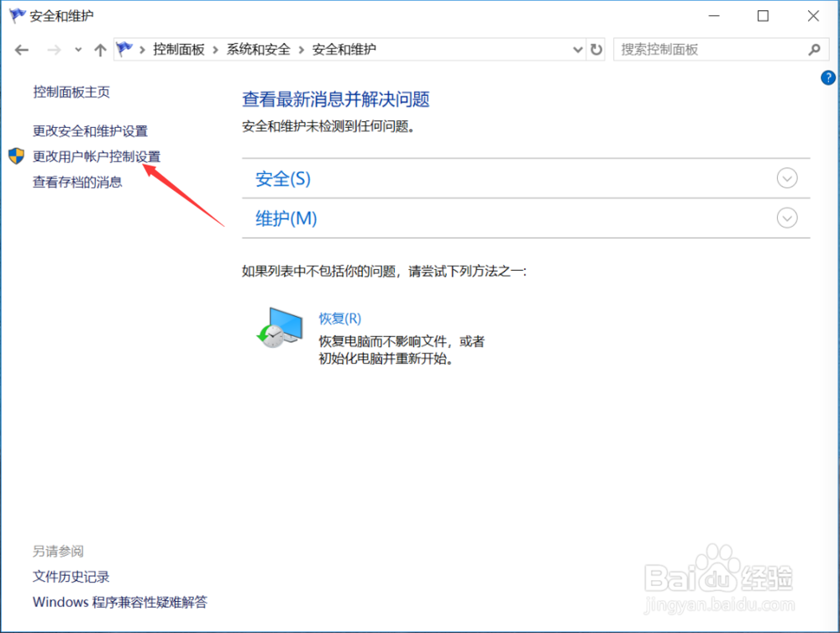The width and height of the screenshot is (840, 633).
Task: Click the refresh icon in the address bar
Action: point(596,50)
